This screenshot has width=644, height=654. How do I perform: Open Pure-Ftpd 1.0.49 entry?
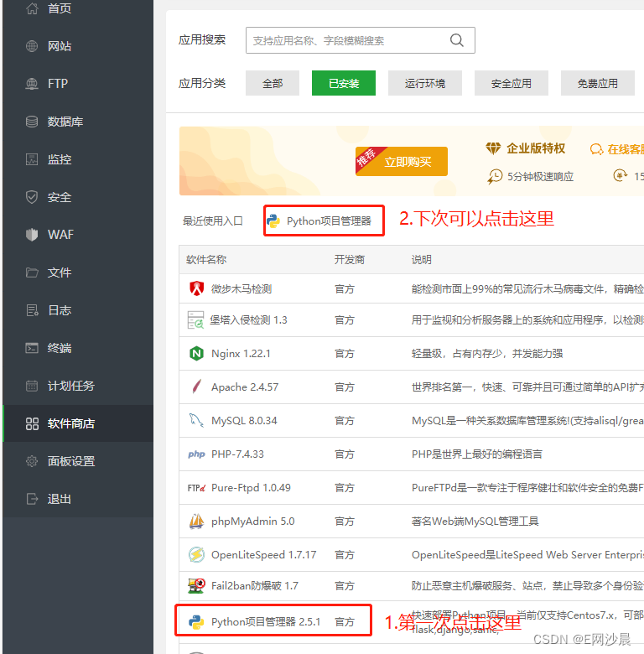(251, 488)
